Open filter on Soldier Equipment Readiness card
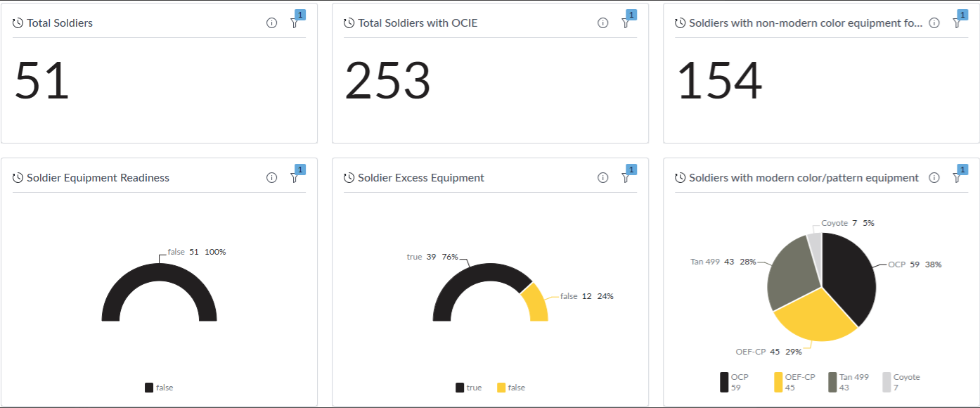The height and width of the screenshot is (408, 980). [294, 178]
